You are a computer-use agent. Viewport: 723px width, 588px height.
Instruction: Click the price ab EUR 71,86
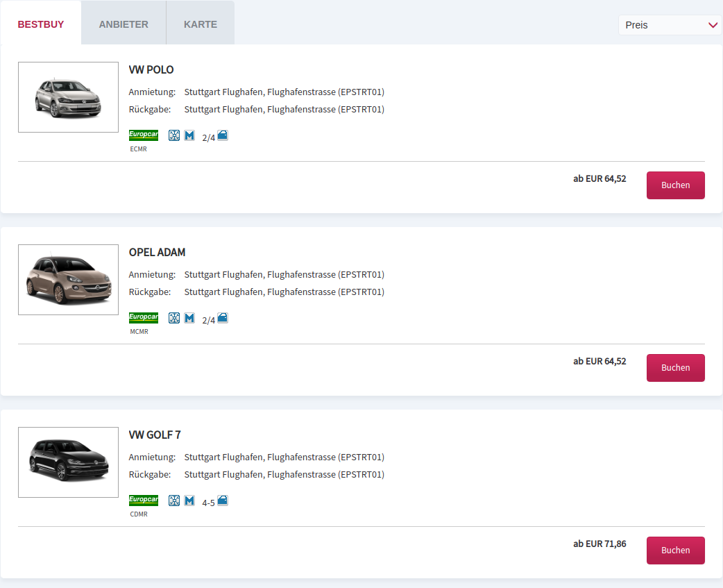pos(599,544)
